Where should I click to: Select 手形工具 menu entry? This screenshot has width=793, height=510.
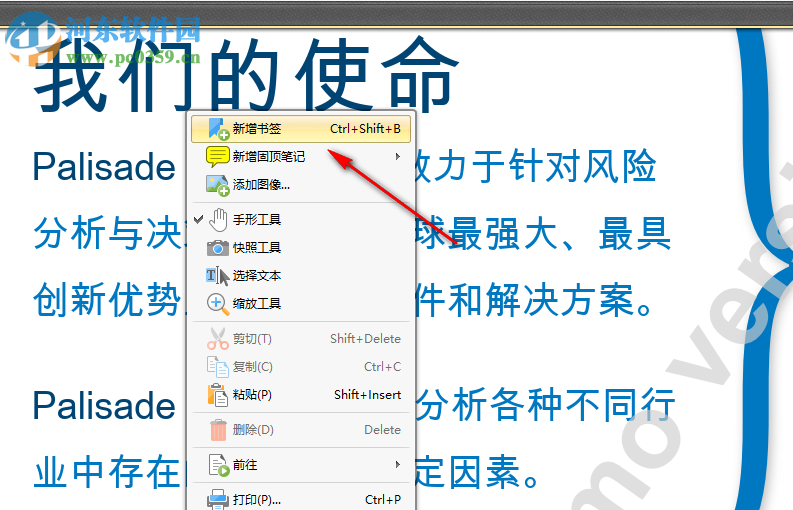(x=301, y=220)
